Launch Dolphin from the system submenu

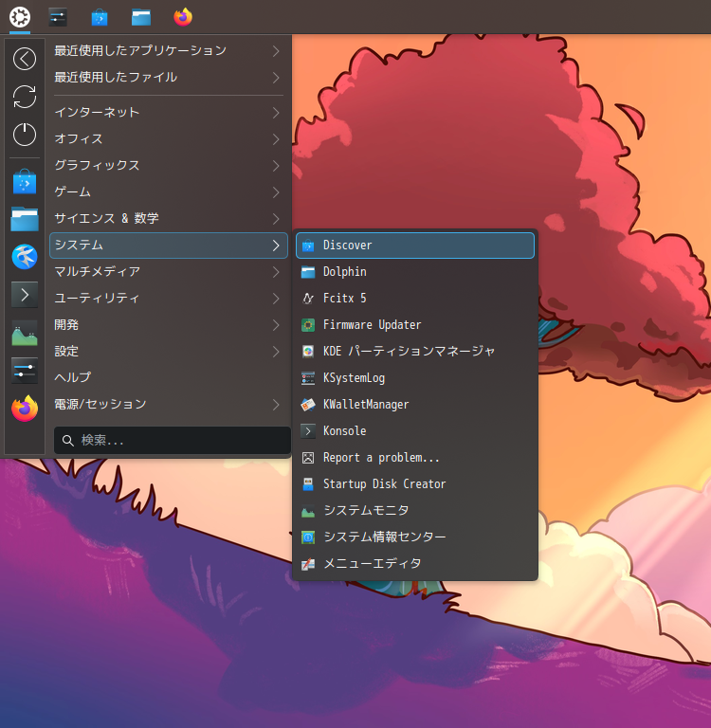click(x=415, y=272)
